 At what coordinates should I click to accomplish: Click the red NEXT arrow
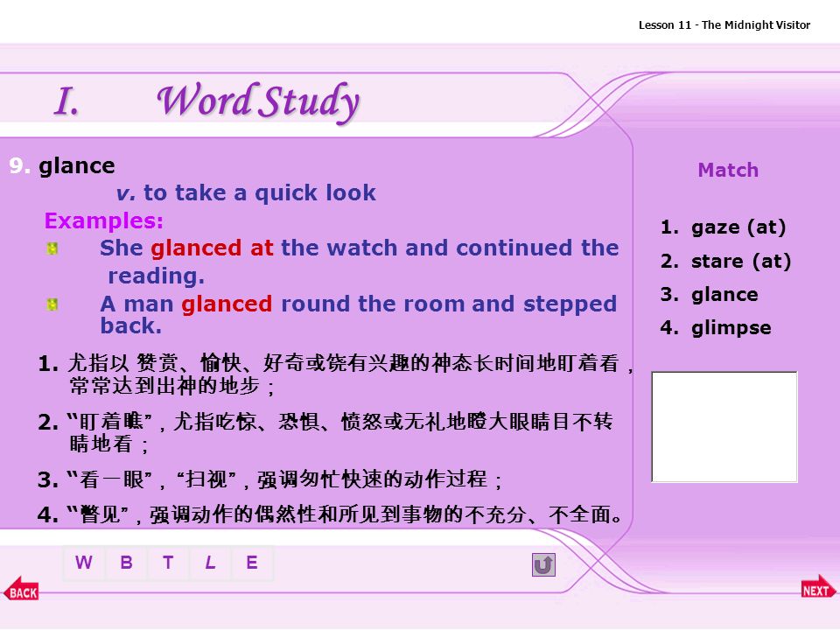tap(818, 588)
